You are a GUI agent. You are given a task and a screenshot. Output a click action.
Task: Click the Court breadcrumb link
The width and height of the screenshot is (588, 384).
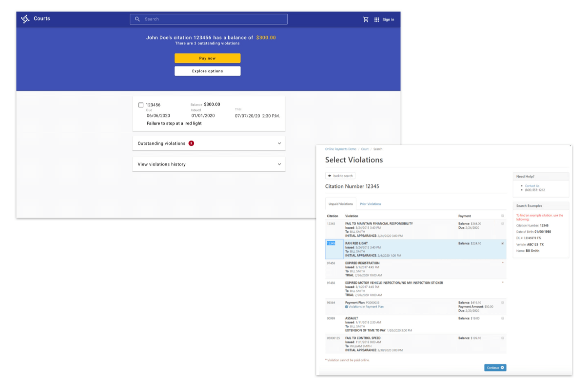(x=365, y=149)
